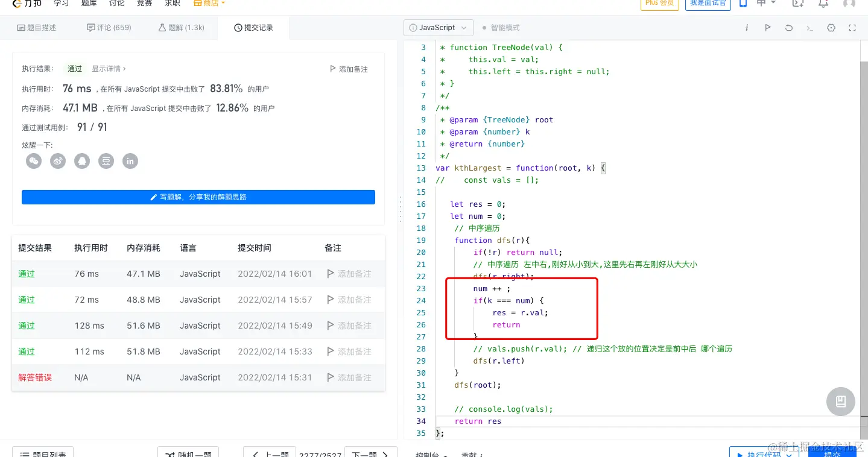Image resolution: width=868 pixels, height=457 pixels.
Task: Switch to the 题解 (1.3k) tab
Action: pyautogui.click(x=182, y=28)
